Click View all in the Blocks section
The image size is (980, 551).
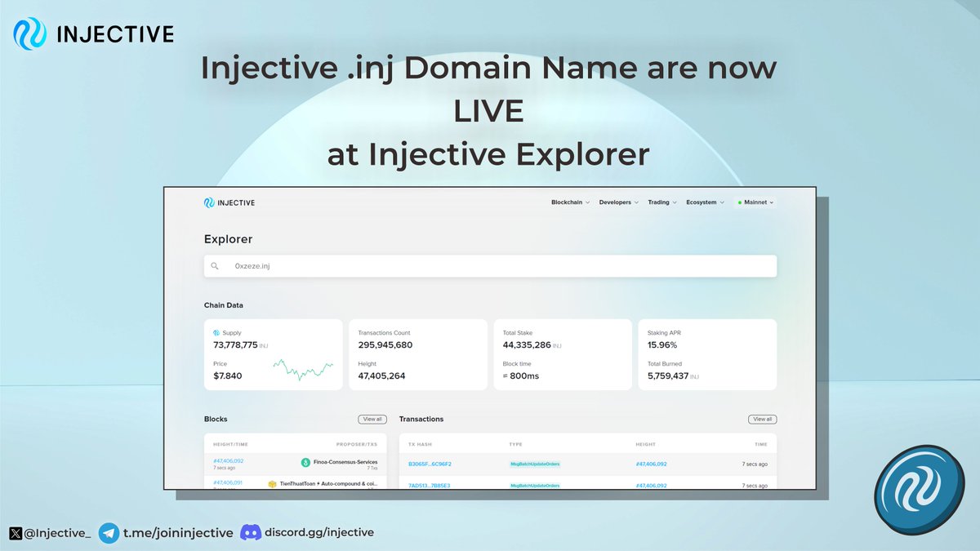(x=372, y=419)
